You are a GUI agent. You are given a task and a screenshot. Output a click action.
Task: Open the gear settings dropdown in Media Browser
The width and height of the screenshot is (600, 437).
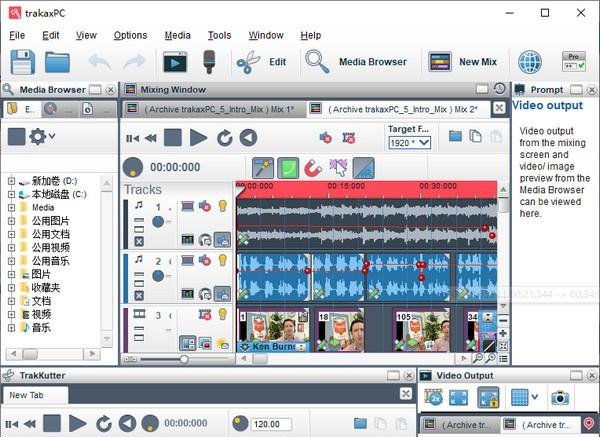[x=42, y=136]
